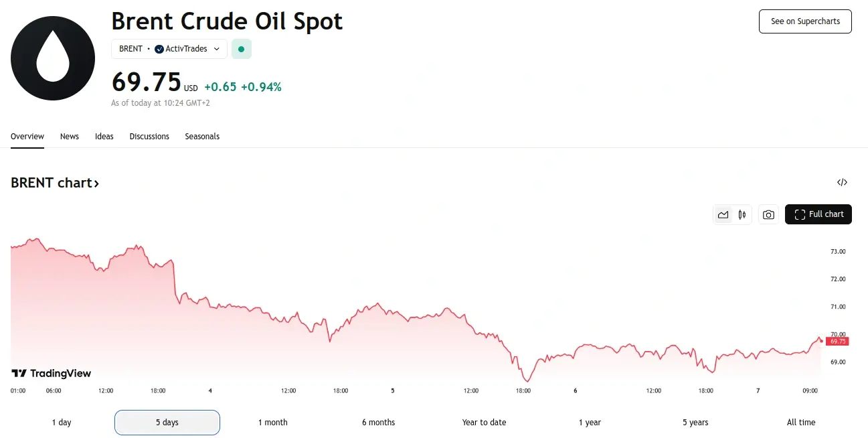Screen dimensions: 868x438
Task: Click the green market status indicator
Action: (x=241, y=49)
